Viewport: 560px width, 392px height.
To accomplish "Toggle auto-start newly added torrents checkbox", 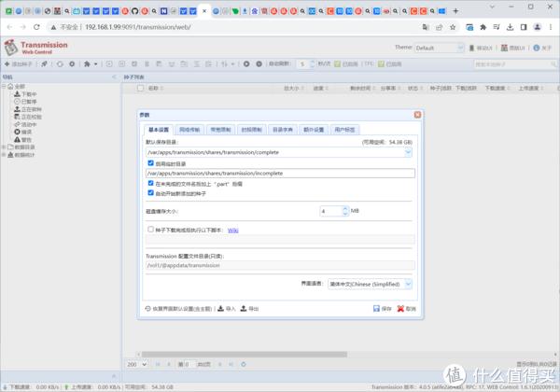I will click(150, 193).
